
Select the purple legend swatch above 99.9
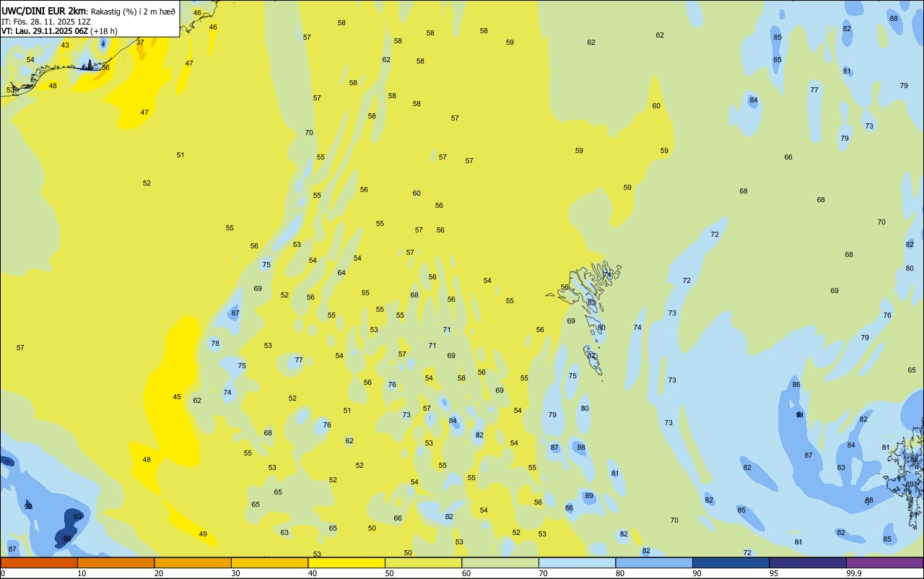coord(884,562)
